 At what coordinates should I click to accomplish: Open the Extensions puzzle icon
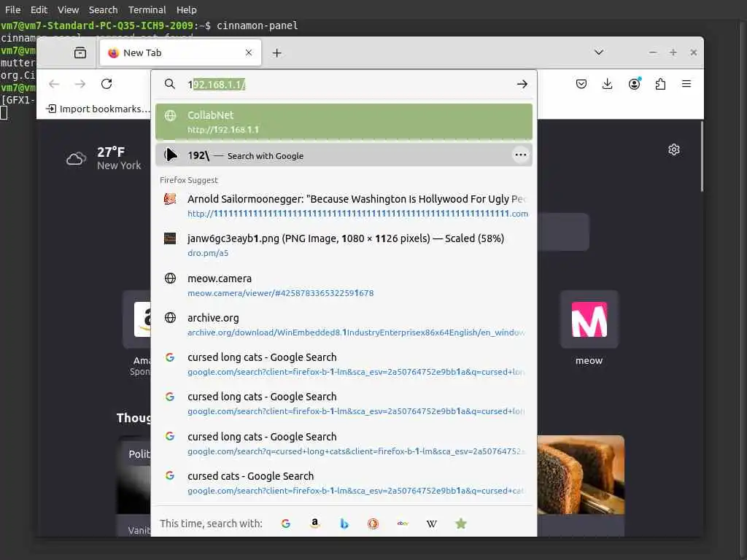tap(660, 85)
